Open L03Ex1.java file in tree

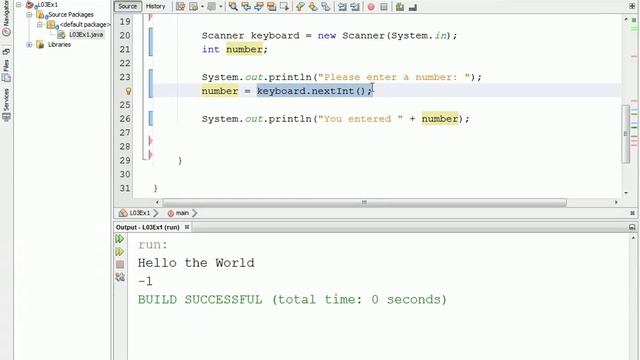(86, 35)
